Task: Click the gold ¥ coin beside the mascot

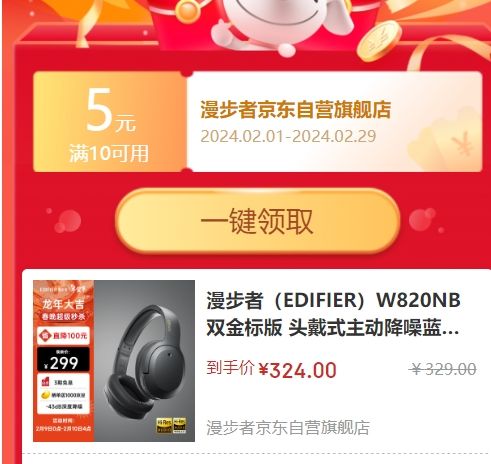Action: [x=379, y=41]
